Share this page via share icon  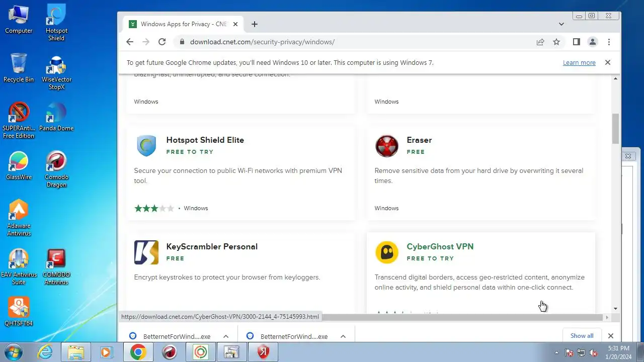pyautogui.click(x=540, y=42)
